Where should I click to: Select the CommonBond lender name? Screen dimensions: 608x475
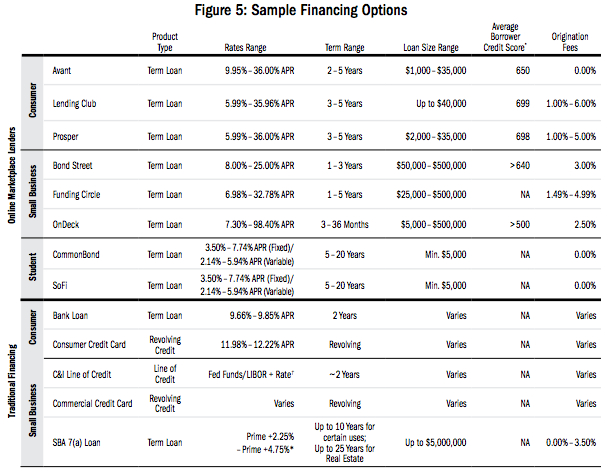click(x=80, y=254)
